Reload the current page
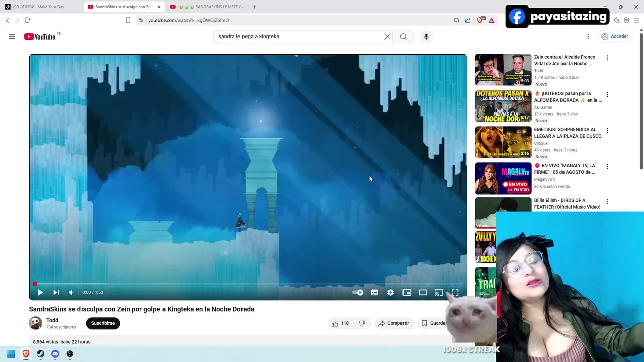 coord(27,20)
